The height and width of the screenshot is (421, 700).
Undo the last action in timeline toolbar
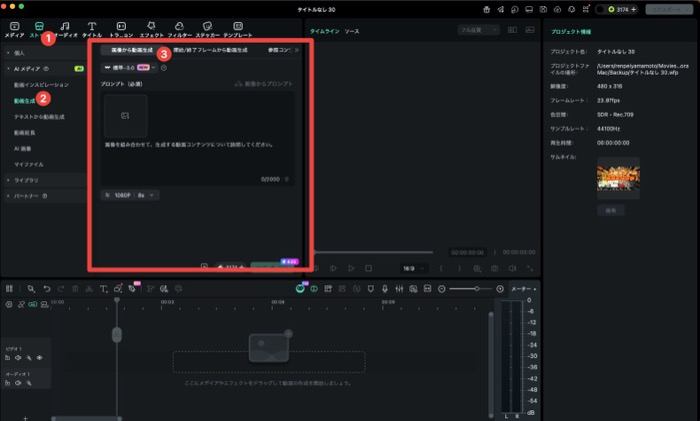click(x=47, y=289)
